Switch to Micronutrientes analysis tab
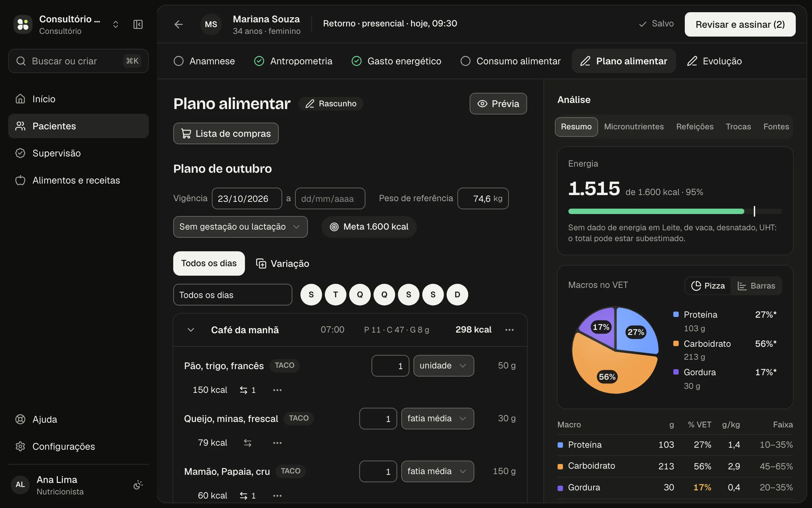 pyautogui.click(x=634, y=127)
